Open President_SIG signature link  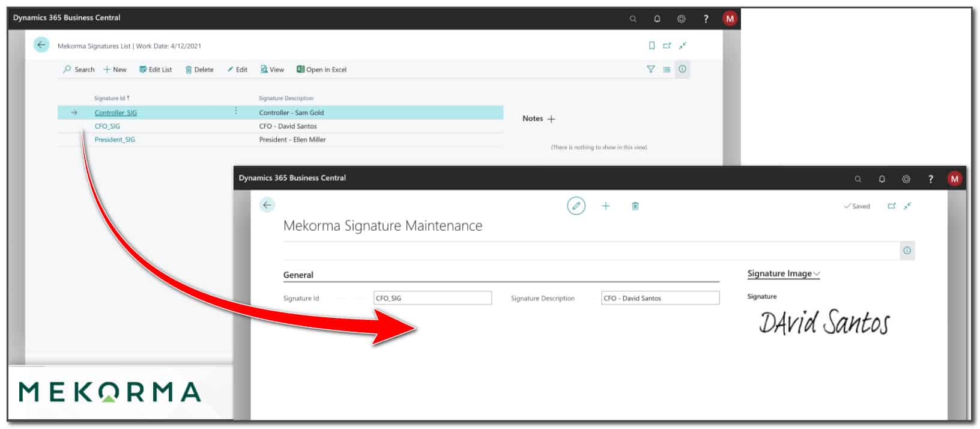coord(115,139)
